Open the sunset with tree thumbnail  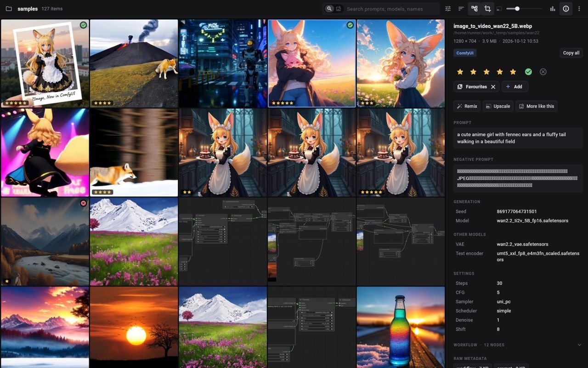click(134, 328)
